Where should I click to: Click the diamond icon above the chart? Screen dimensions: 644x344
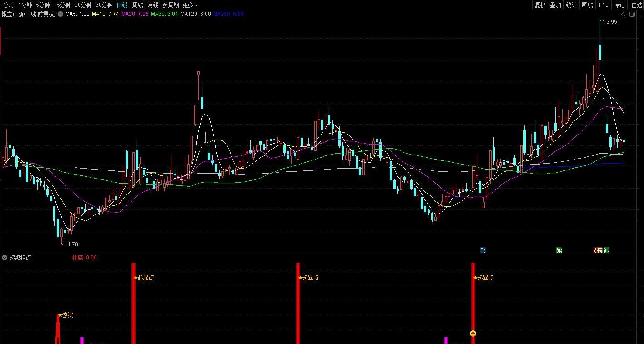624,15
